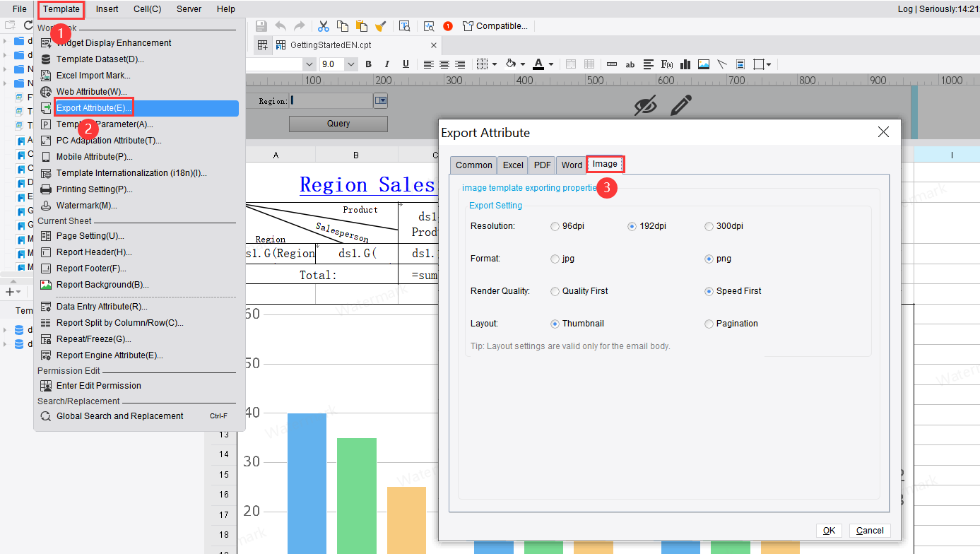Insert image using picture icon
Screen dimensions: 980x554
704,64
